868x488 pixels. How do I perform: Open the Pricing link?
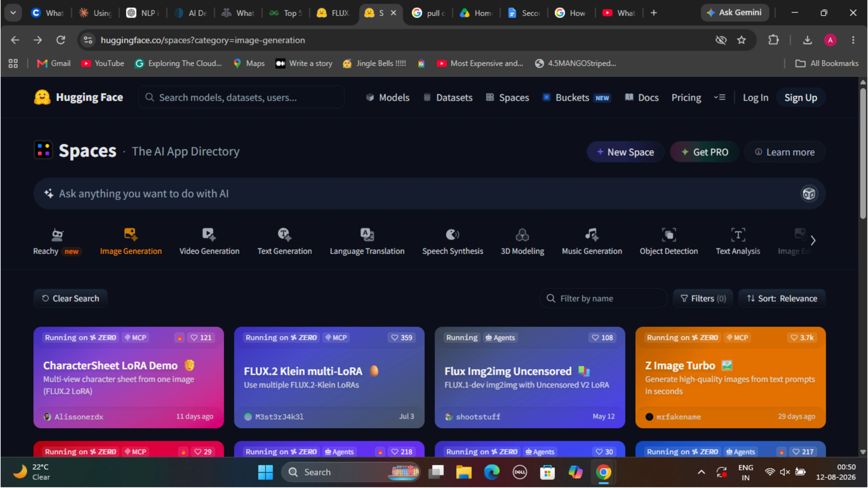tap(686, 98)
